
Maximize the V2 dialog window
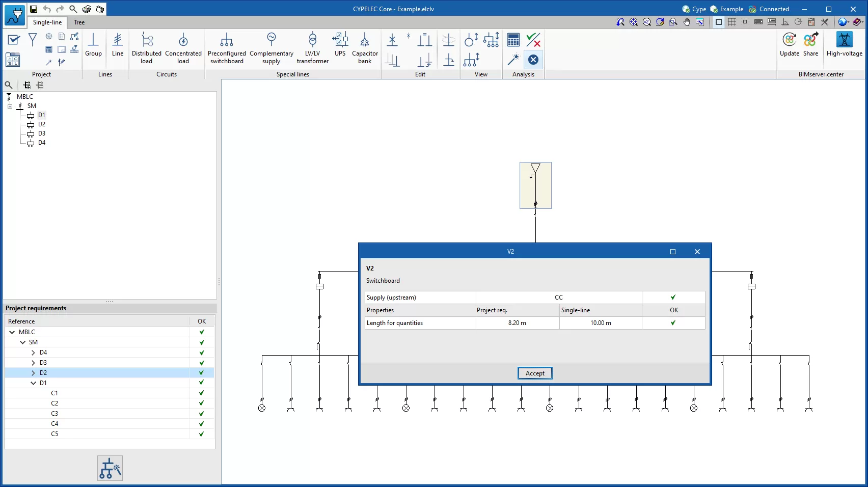point(673,252)
